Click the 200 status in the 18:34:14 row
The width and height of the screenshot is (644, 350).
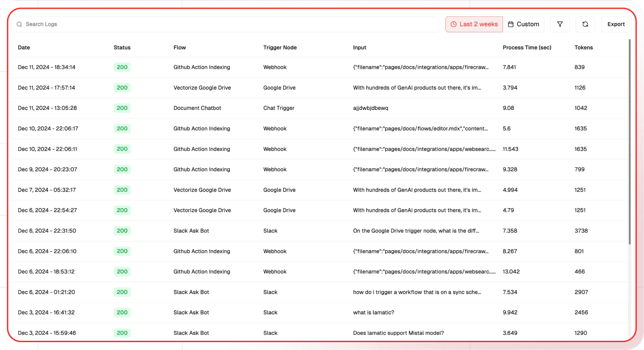click(122, 67)
